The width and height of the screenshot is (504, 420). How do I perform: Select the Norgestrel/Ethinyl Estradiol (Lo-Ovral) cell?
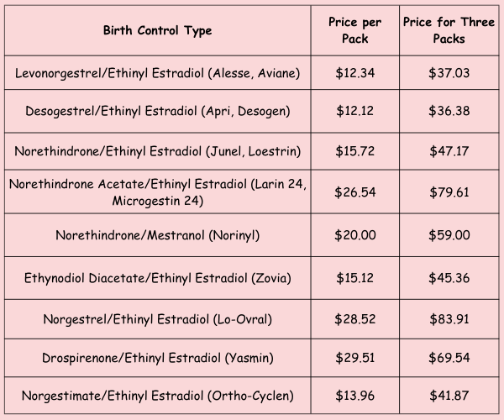click(157, 318)
